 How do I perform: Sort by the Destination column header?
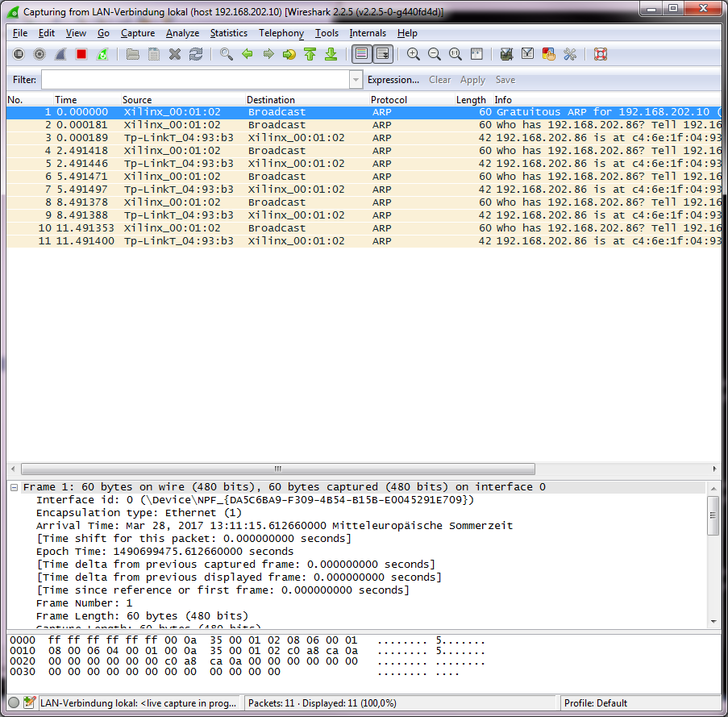click(307, 100)
